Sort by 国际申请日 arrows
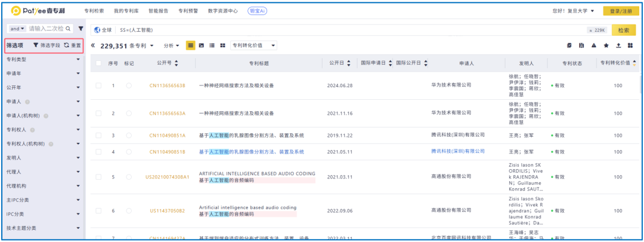 point(390,63)
